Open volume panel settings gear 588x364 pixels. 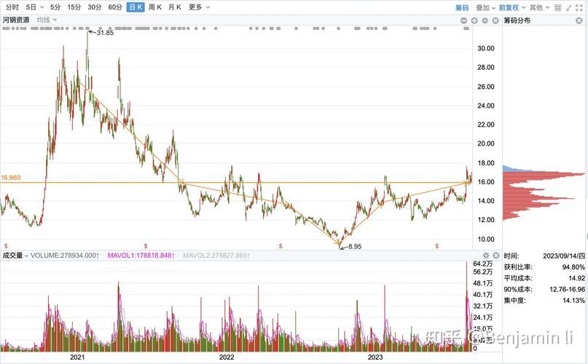pyautogui.click(x=486, y=256)
